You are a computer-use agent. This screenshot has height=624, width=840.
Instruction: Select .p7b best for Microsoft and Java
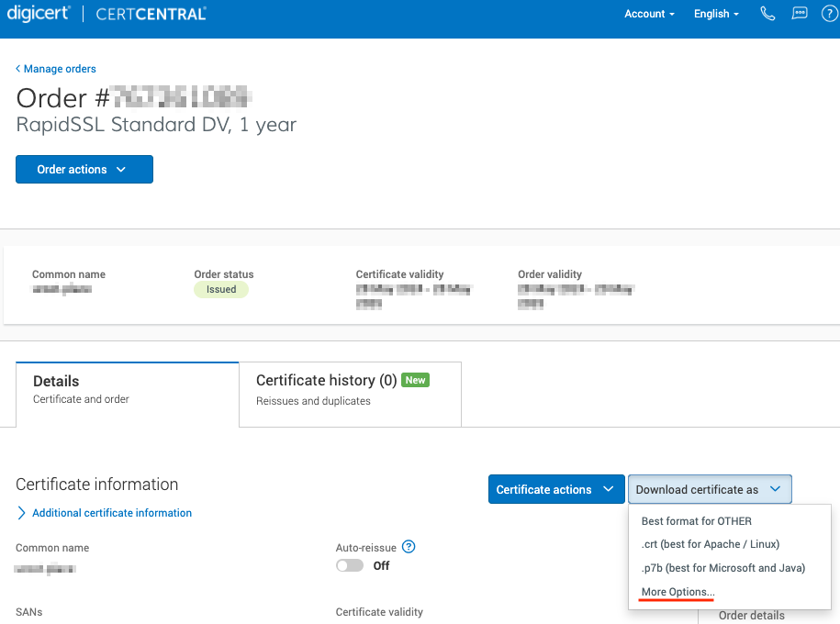pos(723,568)
